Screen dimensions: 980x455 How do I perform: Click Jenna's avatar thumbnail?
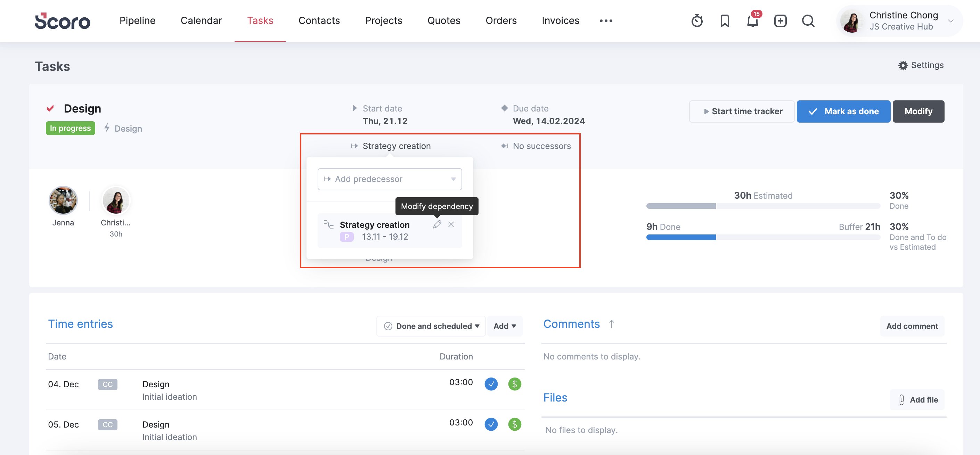tap(63, 200)
